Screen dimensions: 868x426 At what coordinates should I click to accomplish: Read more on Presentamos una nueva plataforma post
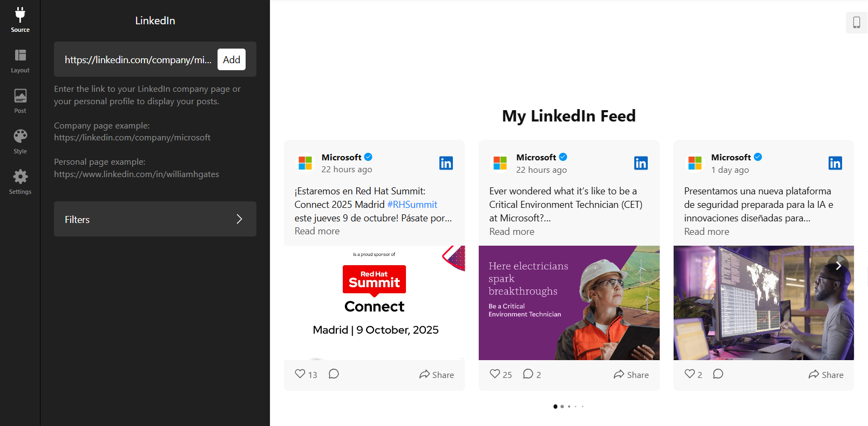pyautogui.click(x=707, y=232)
